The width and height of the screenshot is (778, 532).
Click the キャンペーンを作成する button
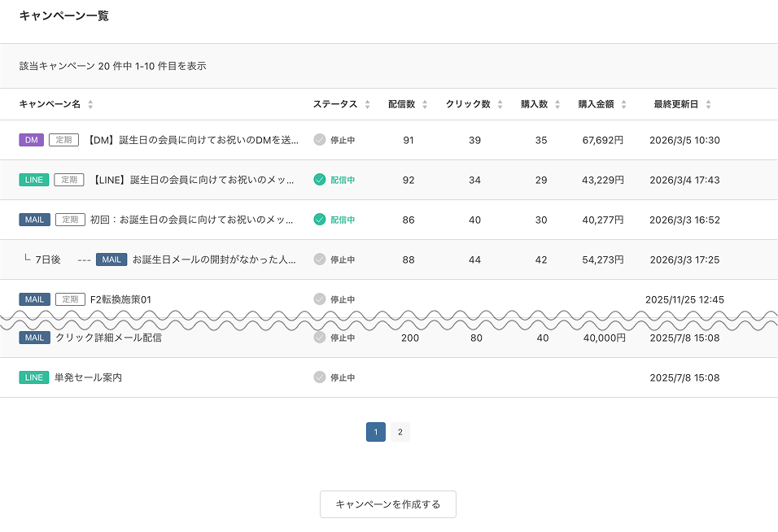tap(388, 504)
